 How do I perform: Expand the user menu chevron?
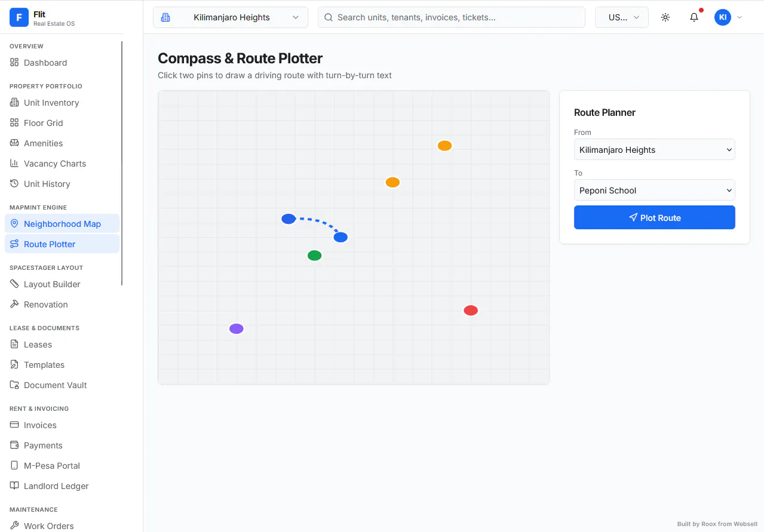(740, 17)
